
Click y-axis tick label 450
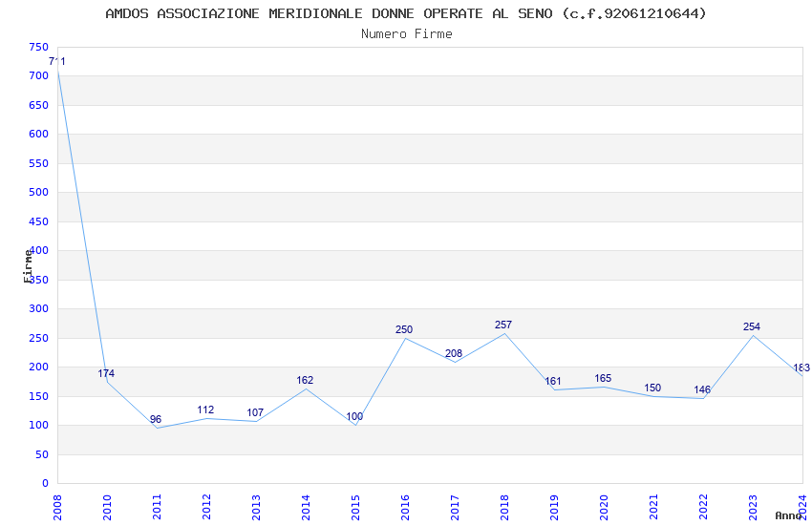point(39,221)
